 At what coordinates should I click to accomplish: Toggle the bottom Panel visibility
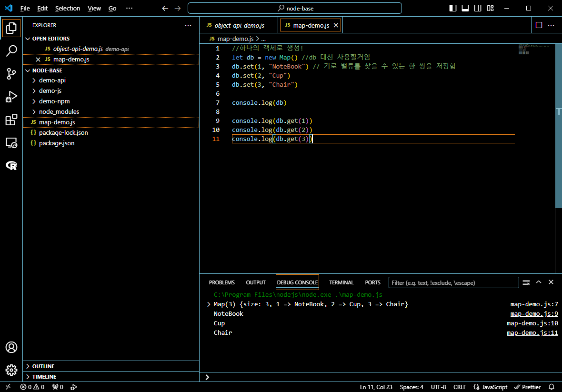click(x=465, y=8)
